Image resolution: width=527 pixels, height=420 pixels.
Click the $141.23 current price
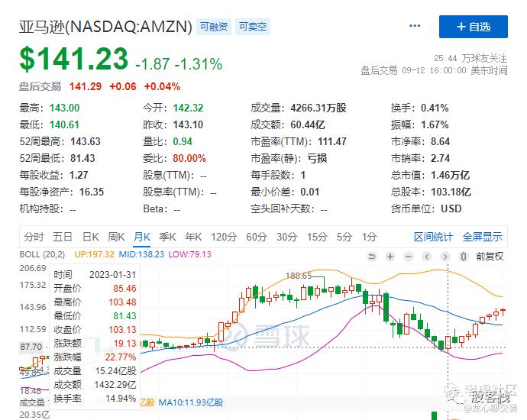tap(74, 59)
